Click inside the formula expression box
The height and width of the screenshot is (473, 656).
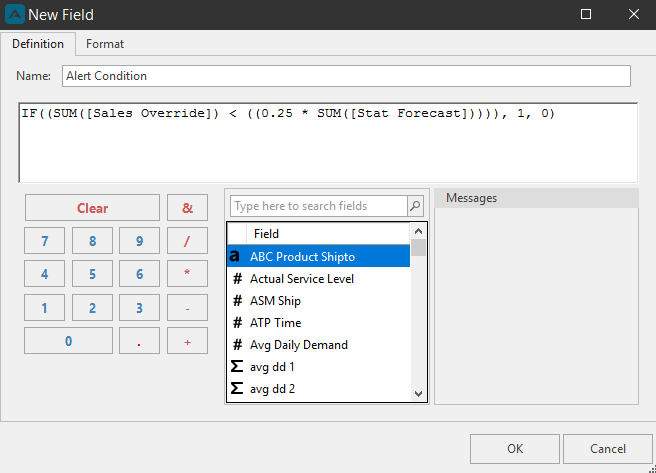pyautogui.click(x=328, y=143)
